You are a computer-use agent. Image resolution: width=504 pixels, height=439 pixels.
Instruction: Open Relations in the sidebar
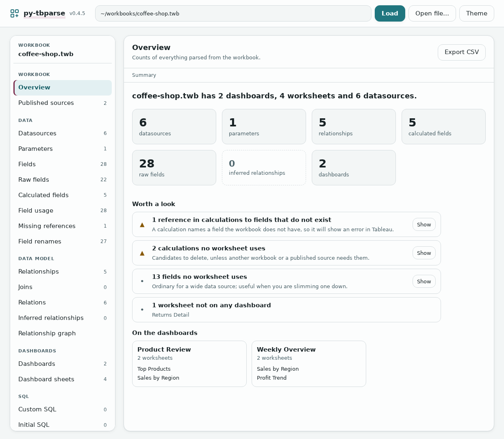(x=63, y=302)
